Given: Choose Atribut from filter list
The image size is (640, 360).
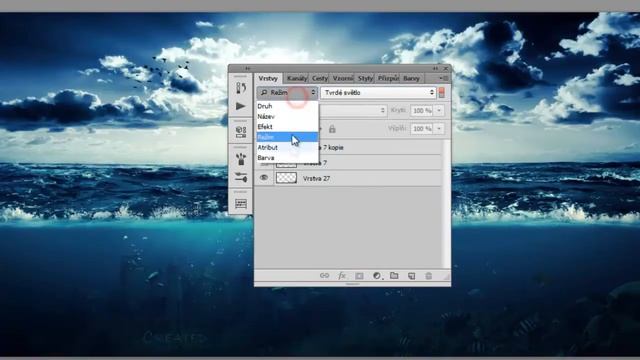Looking at the screenshot, I should pos(287,147).
